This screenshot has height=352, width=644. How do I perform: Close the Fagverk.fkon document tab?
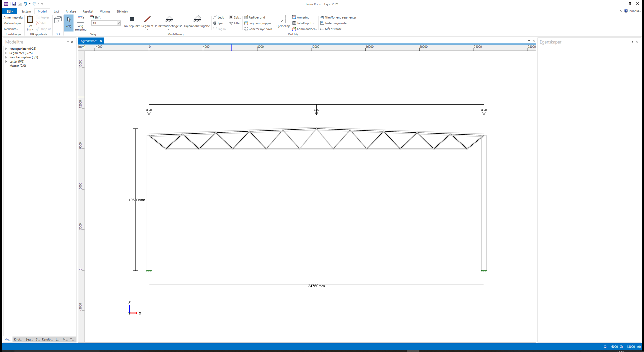[x=101, y=41]
